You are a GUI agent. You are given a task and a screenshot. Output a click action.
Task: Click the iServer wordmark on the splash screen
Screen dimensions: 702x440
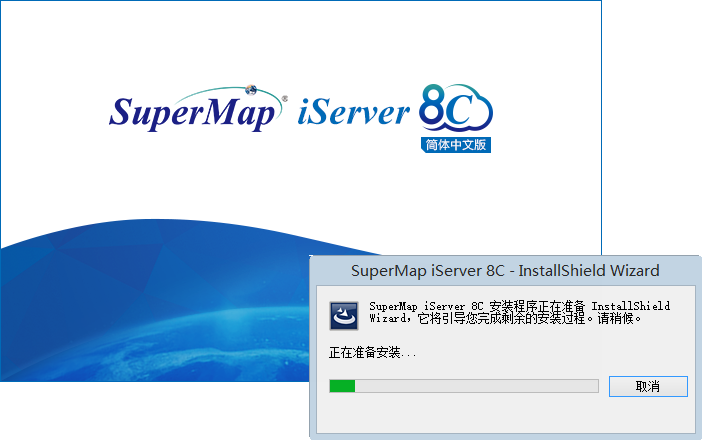tap(354, 112)
